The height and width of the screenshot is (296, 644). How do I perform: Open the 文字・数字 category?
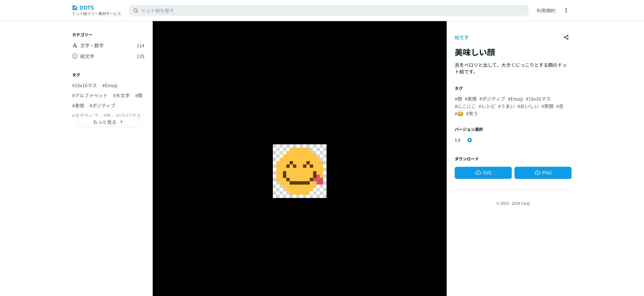coord(108,45)
